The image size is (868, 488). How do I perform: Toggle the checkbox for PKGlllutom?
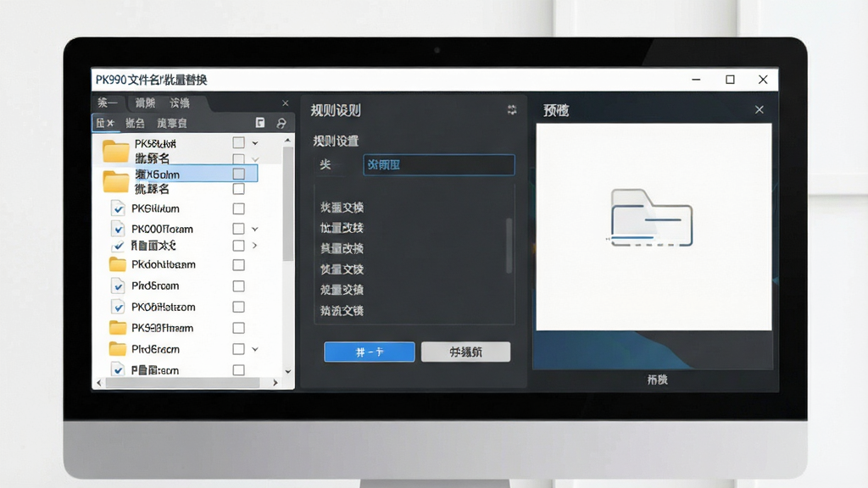pyautogui.click(x=238, y=208)
